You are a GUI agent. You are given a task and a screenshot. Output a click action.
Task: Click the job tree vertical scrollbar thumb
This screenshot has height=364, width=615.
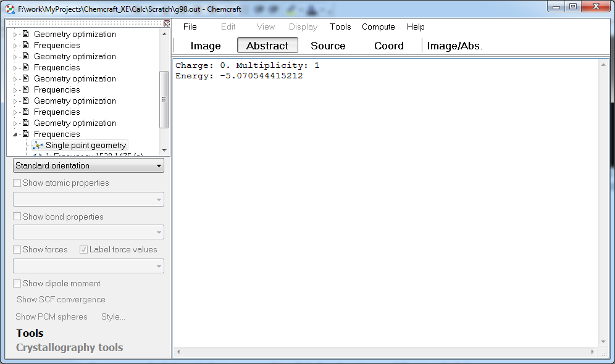point(164,99)
